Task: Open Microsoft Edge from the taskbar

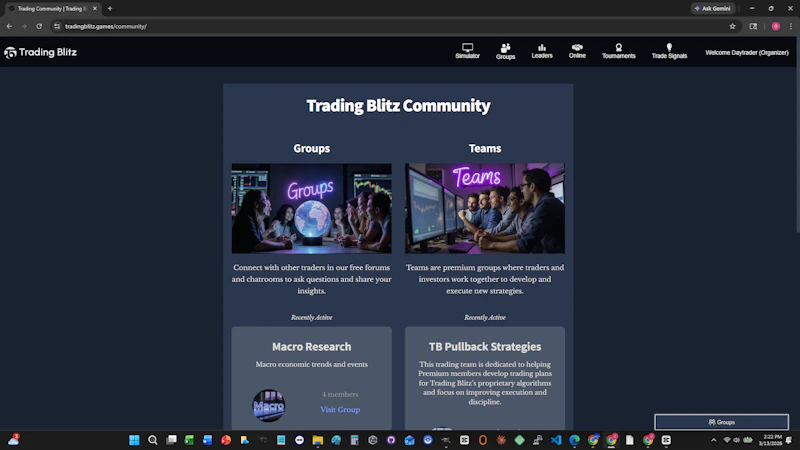Action: click(x=574, y=440)
